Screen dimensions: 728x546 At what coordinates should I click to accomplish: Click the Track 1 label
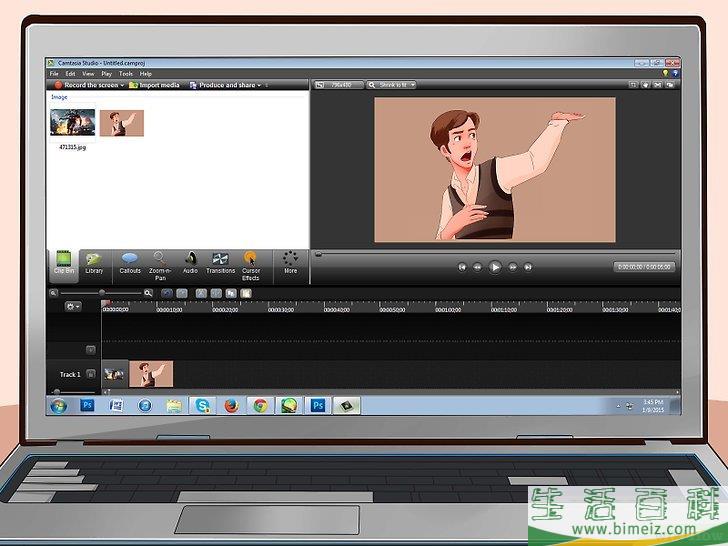coord(70,374)
